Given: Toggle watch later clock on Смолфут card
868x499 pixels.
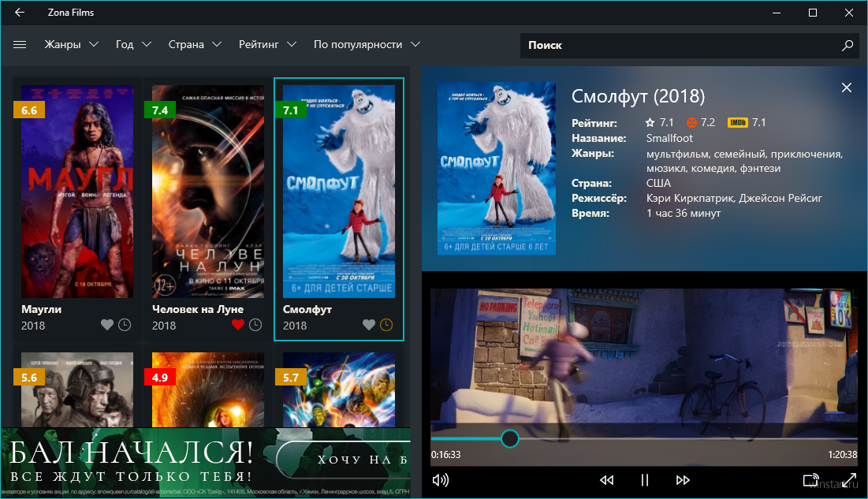Looking at the screenshot, I should pos(386,325).
